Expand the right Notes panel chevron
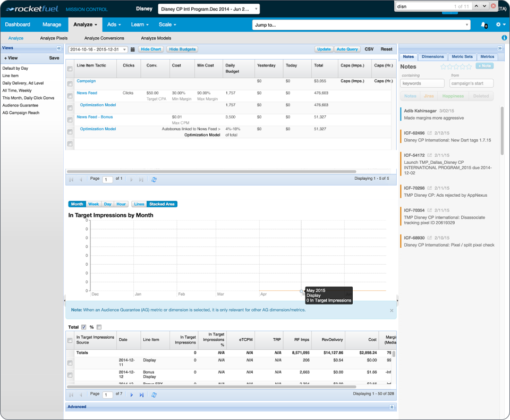 pos(500,48)
